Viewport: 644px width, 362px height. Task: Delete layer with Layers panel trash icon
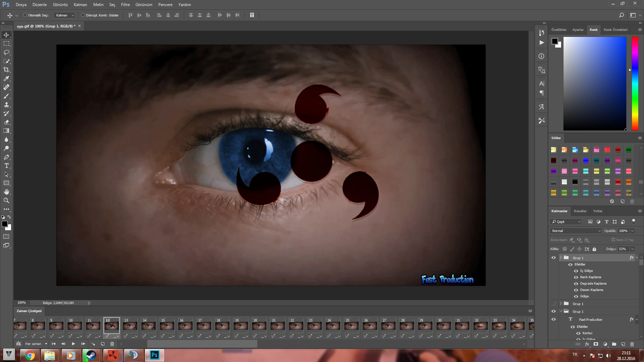pyautogui.click(x=632, y=344)
